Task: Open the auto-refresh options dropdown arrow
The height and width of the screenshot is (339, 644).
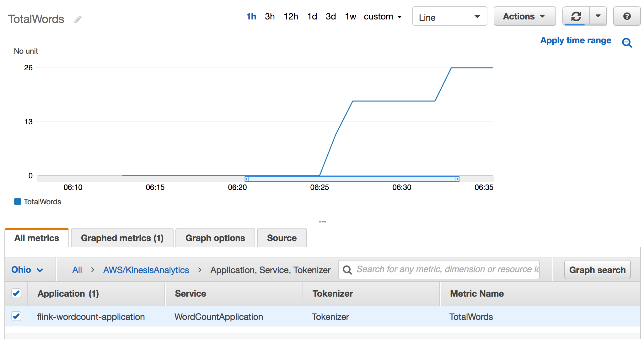Action: [x=598, y=16]
